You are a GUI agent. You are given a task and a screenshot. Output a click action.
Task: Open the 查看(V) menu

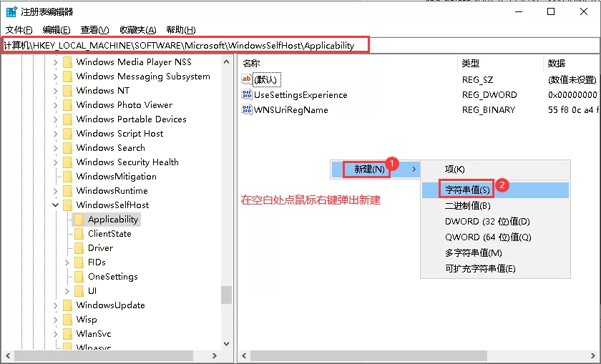[x=94, y=29]
